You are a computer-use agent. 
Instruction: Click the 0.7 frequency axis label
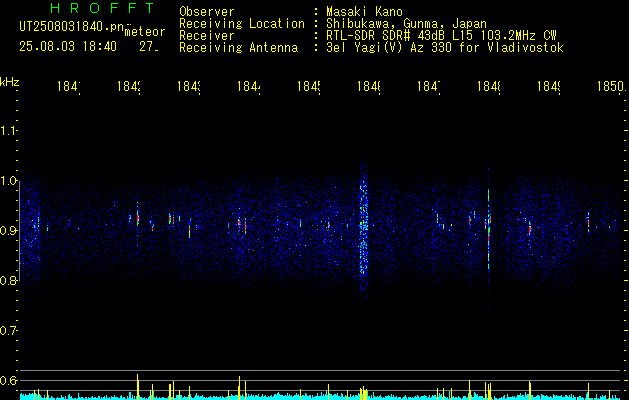pyautogui.click(x=9, y=331)
